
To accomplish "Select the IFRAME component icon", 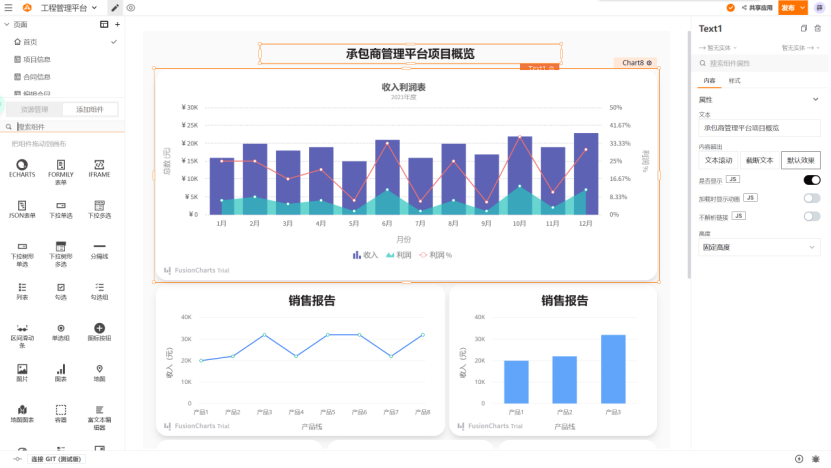I will coord(99,164).
